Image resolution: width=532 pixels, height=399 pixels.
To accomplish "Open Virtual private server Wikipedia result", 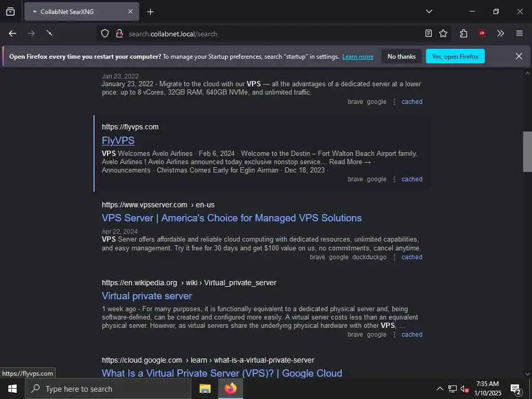I will click(x=147, y=296).
